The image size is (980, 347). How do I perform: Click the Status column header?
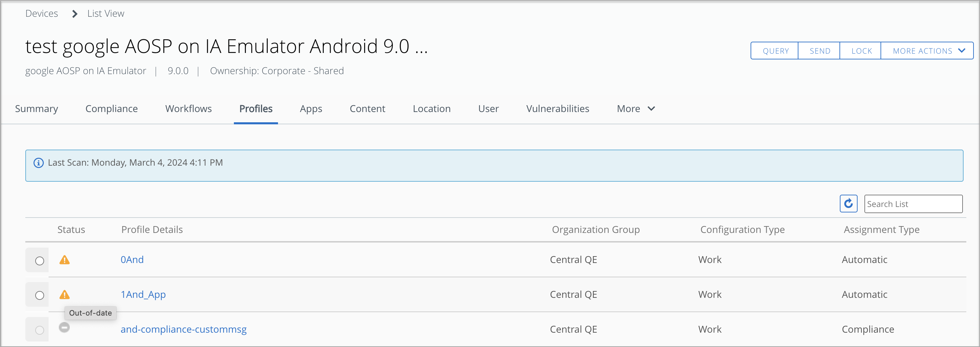(71, 230)
